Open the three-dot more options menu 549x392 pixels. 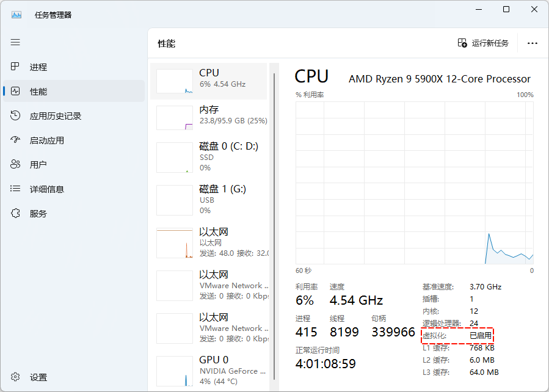click(532, 43)
